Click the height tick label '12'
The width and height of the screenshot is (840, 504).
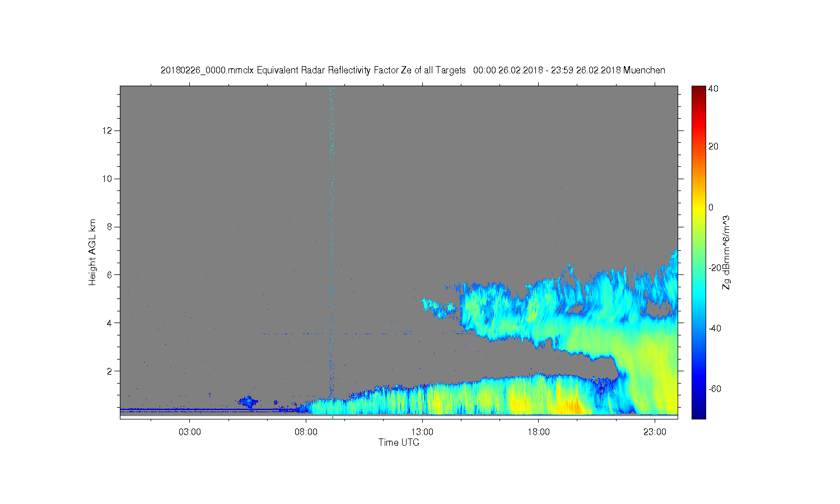(108, 130)
